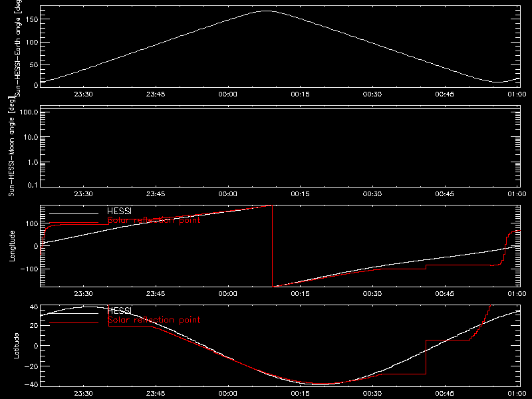Click the HESSI legend label in Latitude plot
The image size is (532, 399).
pos(119,311)
